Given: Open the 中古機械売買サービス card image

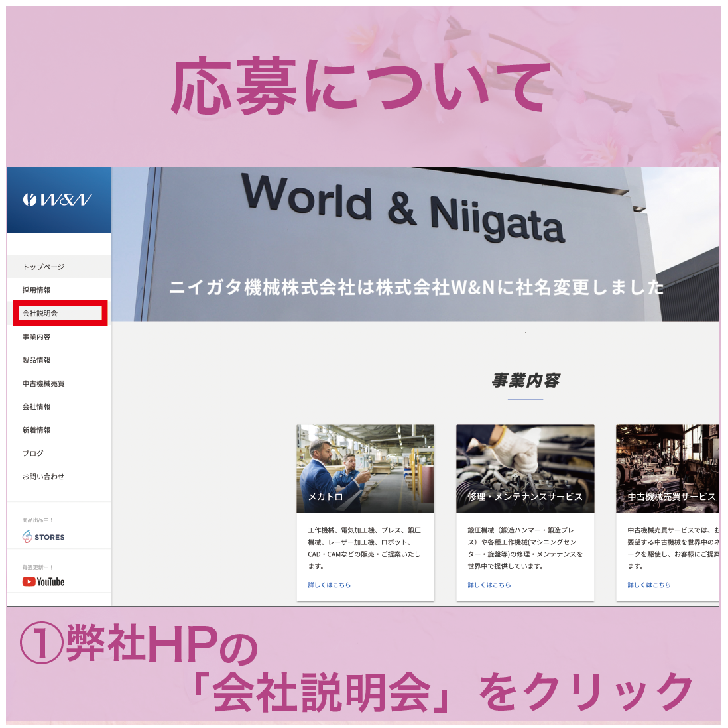Looking at the screenshot, I should coord(667,469).
